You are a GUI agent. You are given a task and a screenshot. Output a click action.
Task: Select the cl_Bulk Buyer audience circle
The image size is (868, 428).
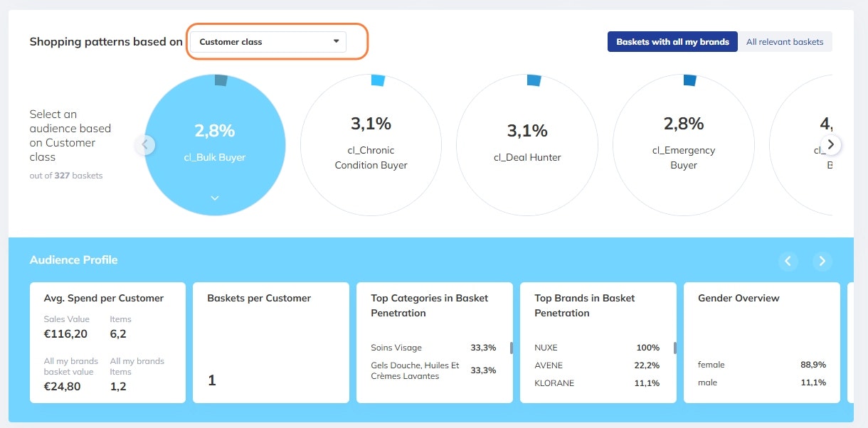click(215, 144)
